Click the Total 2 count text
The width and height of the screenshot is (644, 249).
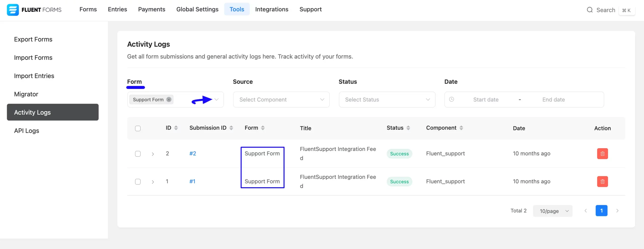(518, 211)
